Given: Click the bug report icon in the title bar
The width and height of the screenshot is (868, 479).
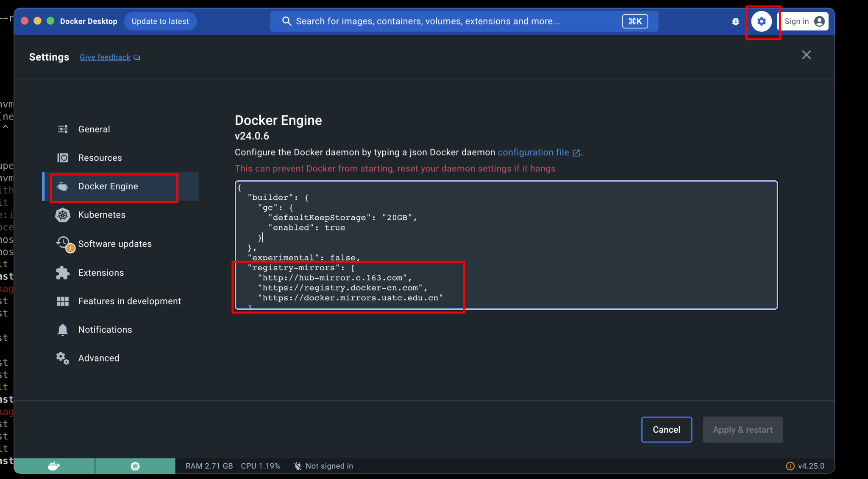Looking at the screenshot, I should [x=736, y=21].
